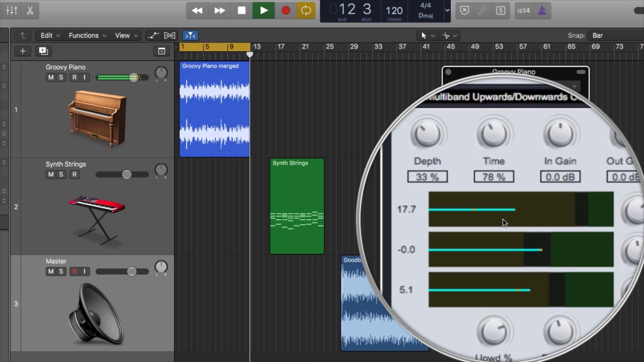Click the Synth Strings volume slider
This screenshot has height=362, width=644.
122,174
